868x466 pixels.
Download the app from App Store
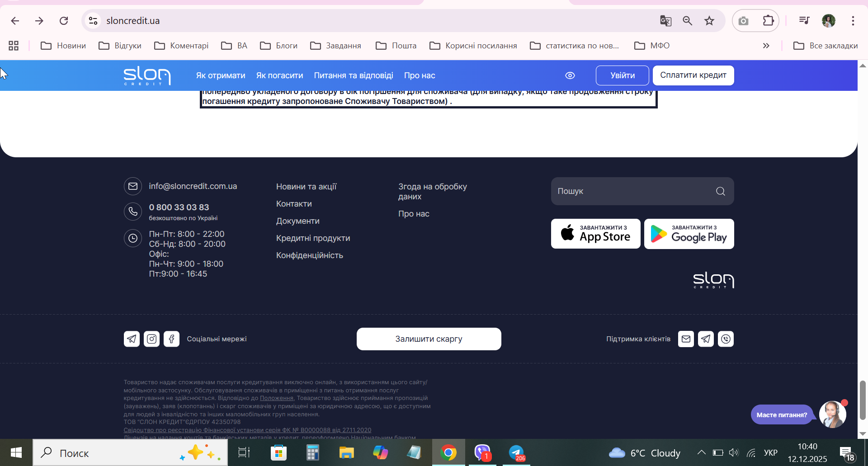point(596,234)
